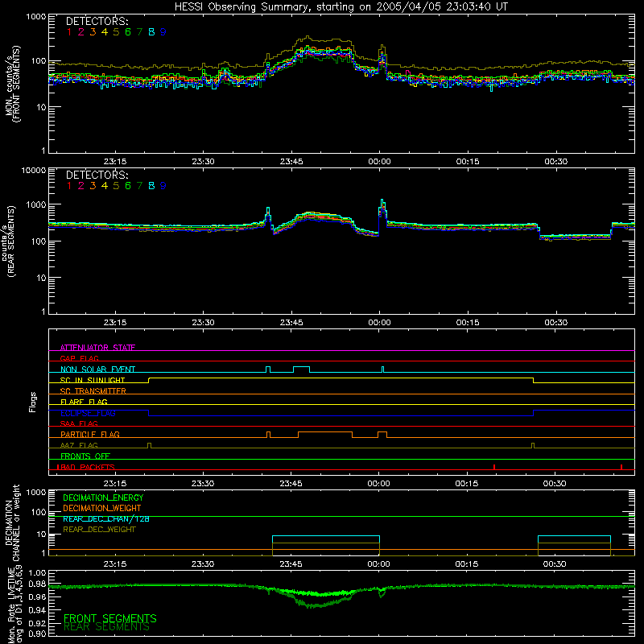Click 23:45 tick label under front segments plot
This screenshot has width=644, height=644.
(x=291, y=162)
